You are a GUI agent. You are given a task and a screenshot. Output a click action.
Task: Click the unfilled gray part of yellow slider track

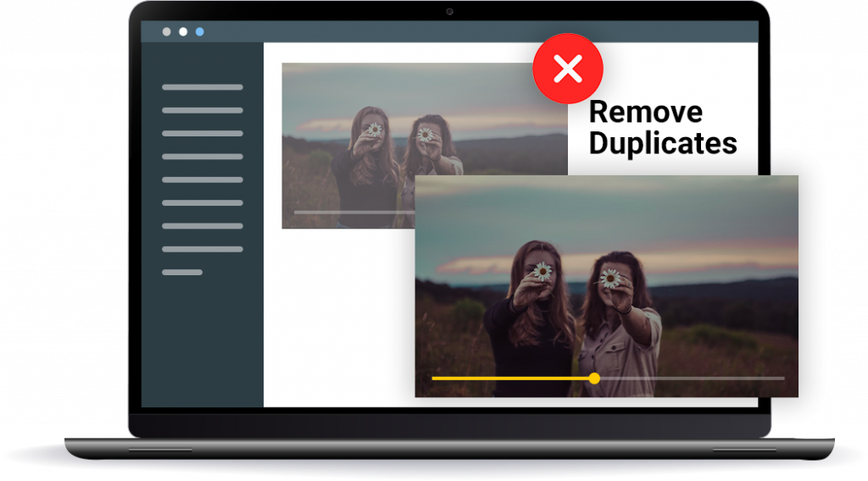(x=692, y=379)
